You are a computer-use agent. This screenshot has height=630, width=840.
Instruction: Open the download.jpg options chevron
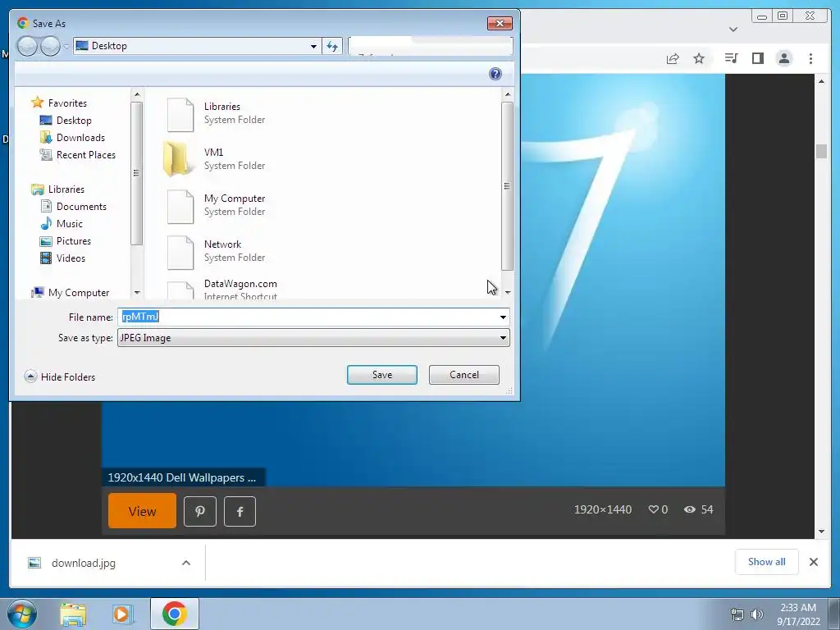tap(186, 563)
